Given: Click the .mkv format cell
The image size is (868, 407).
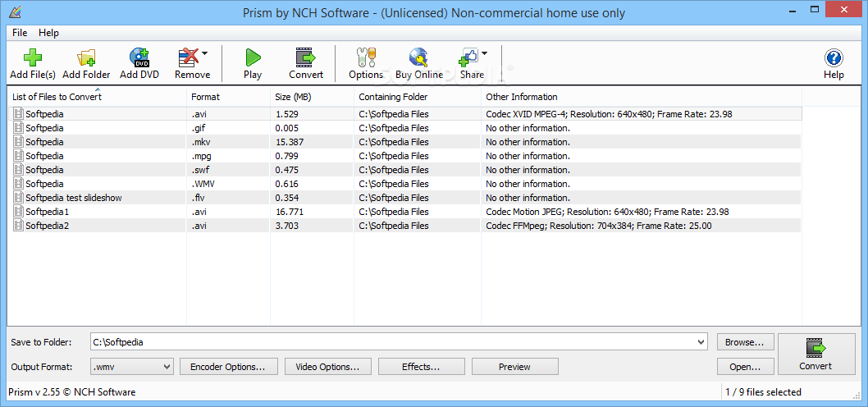Looking at the screenshot, I should click(201, 142).
